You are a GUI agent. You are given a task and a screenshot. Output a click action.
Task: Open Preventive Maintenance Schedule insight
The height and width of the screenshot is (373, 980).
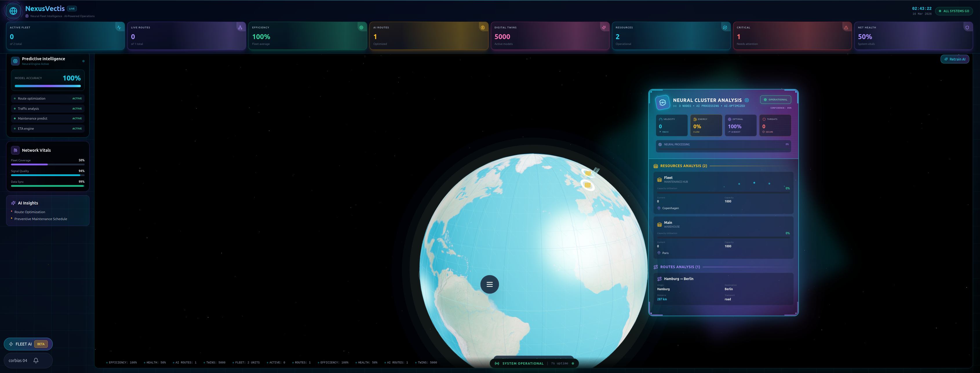(41, 219)
